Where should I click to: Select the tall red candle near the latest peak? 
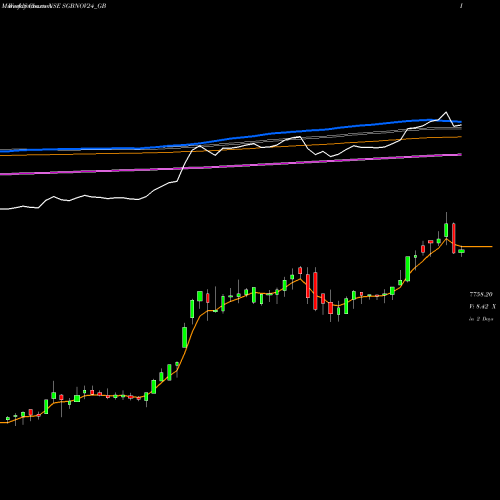[x=454, y=238]
